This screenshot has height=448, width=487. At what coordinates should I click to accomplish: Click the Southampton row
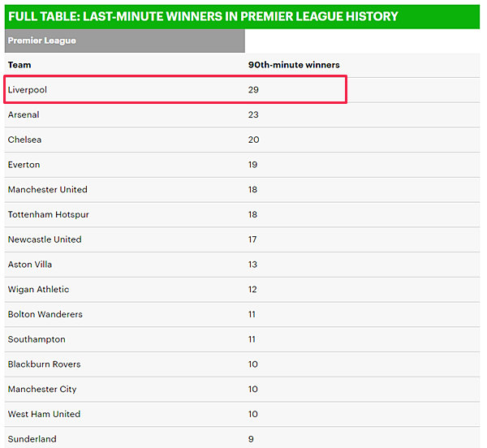242,339
